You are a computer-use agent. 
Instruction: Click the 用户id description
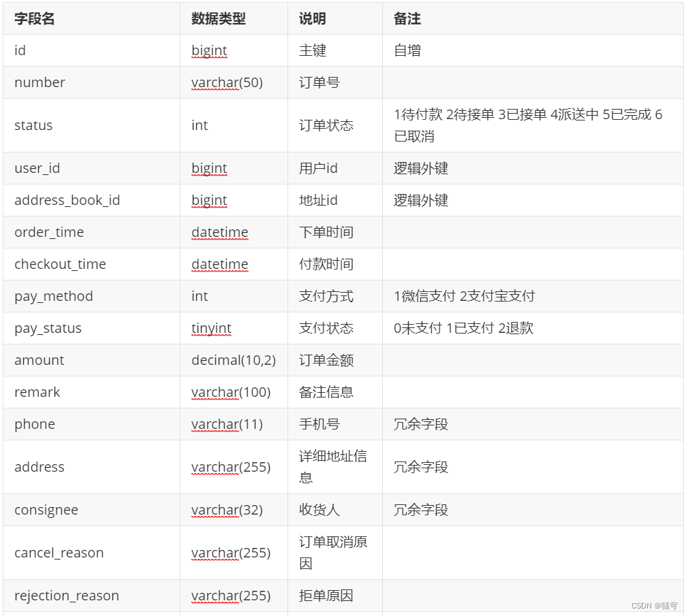[318, 168]
